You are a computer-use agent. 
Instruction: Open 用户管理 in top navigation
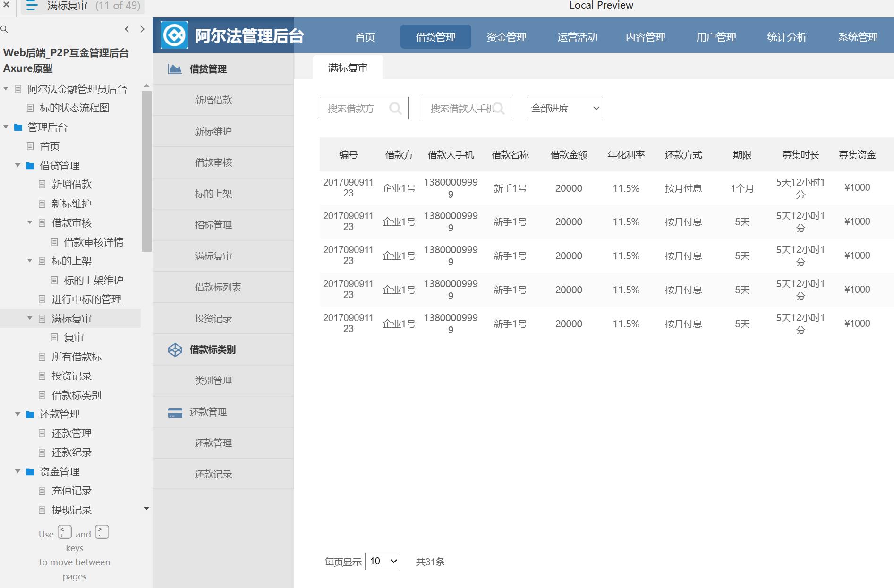[x=716, y=37]
